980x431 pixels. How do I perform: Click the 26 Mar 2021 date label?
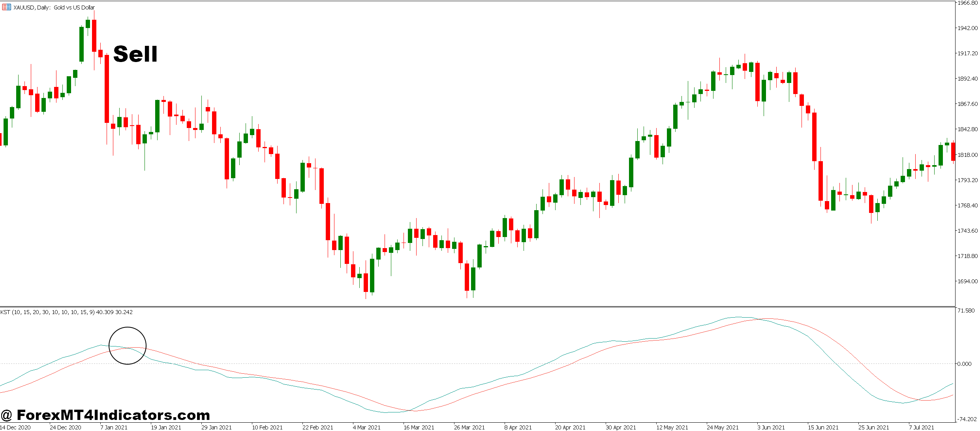tap(469, 427)
